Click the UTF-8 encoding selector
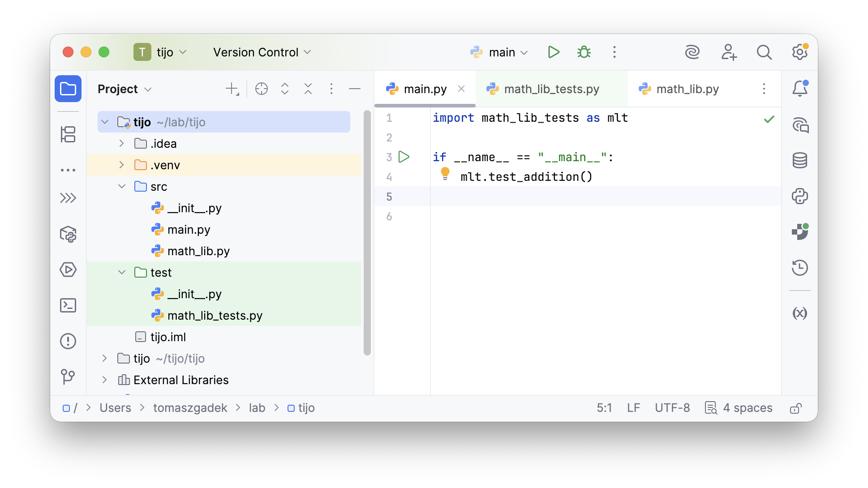 click(x=672, y=408)
